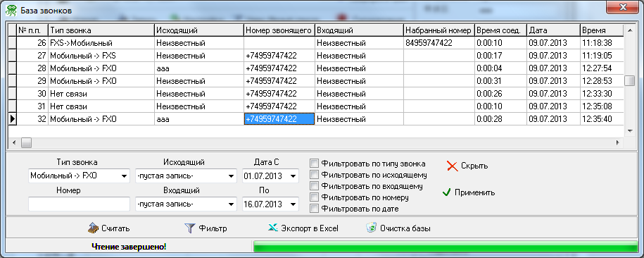The width and height of the screenshot is (644, 258).
Task: Click the Скрыть button label
Action: click(x=474, y=166)
